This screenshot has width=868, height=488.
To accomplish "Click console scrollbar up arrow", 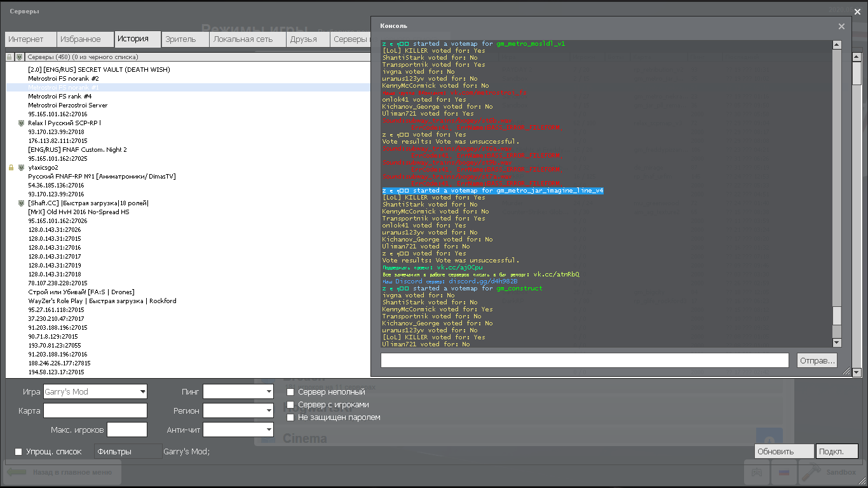I will [837, 45].
